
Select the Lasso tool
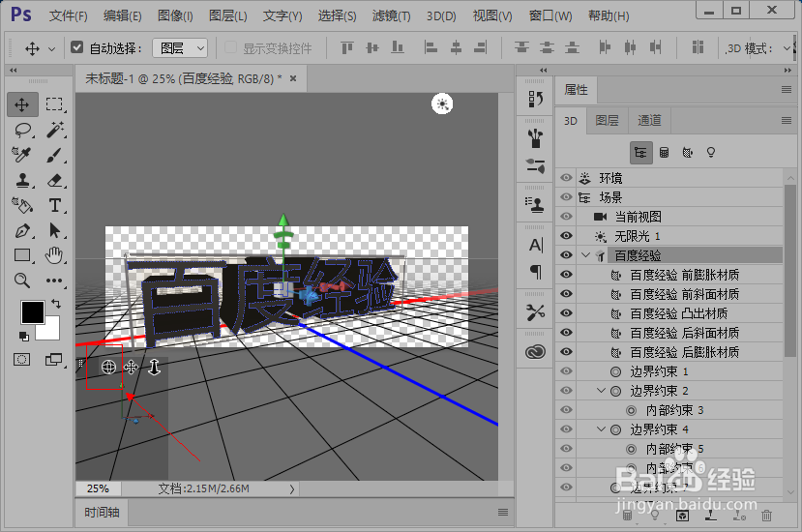[22, 130]
